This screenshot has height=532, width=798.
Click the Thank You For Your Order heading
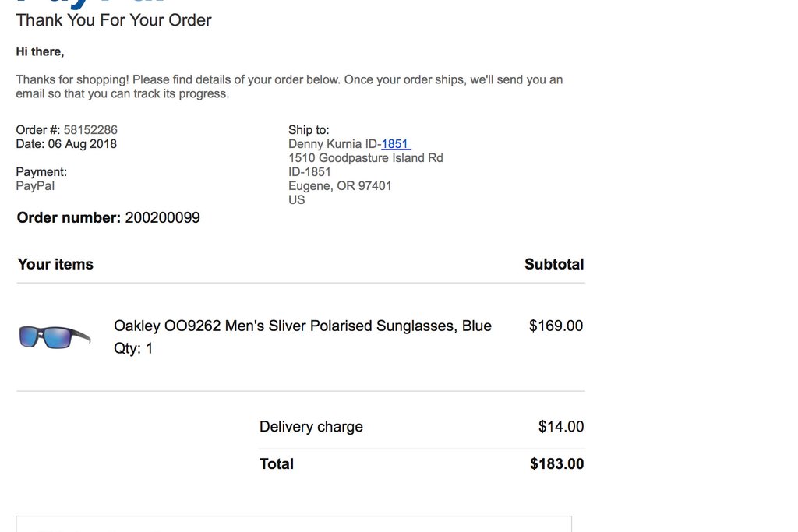tap(114, 20)
